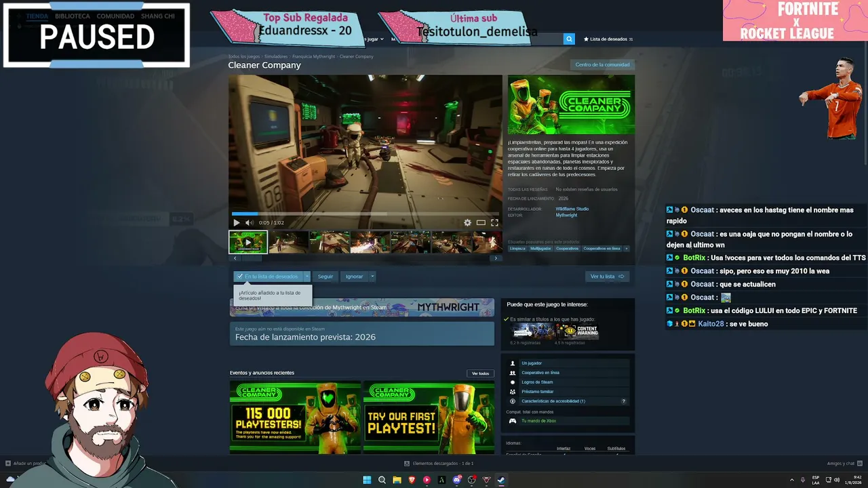This screenshot has width=868, height=488.
Task: Select the 'Cooperativos en línea' tag
Action: [x=602, y=249]
